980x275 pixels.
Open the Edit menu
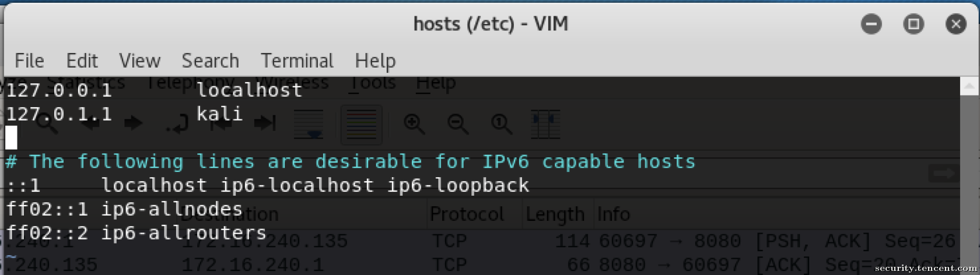(x=82, y=61)
